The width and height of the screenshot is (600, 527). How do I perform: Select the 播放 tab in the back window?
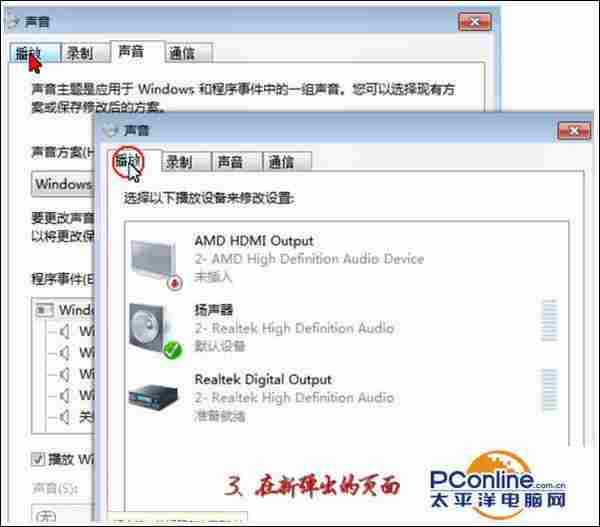point(29,52)
